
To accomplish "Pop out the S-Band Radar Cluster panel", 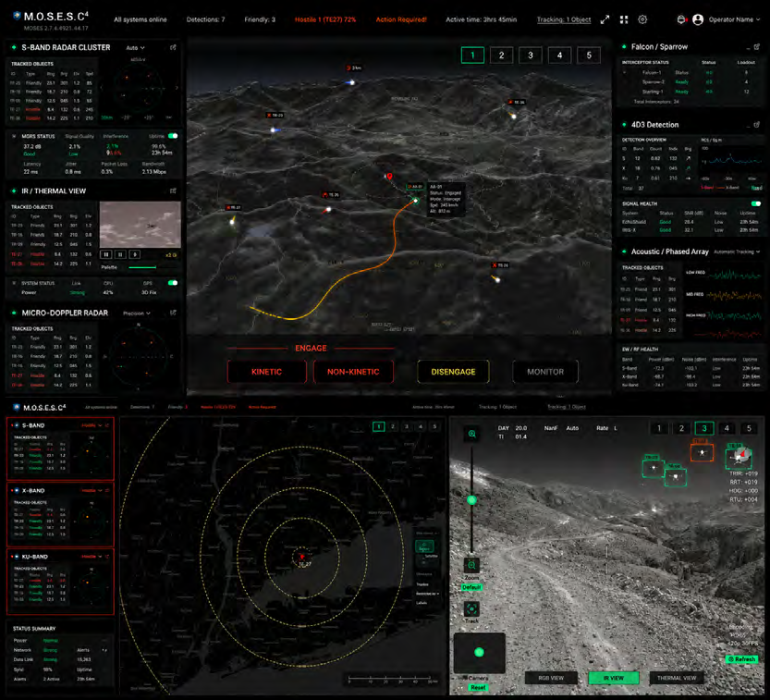I will (173, 48).
